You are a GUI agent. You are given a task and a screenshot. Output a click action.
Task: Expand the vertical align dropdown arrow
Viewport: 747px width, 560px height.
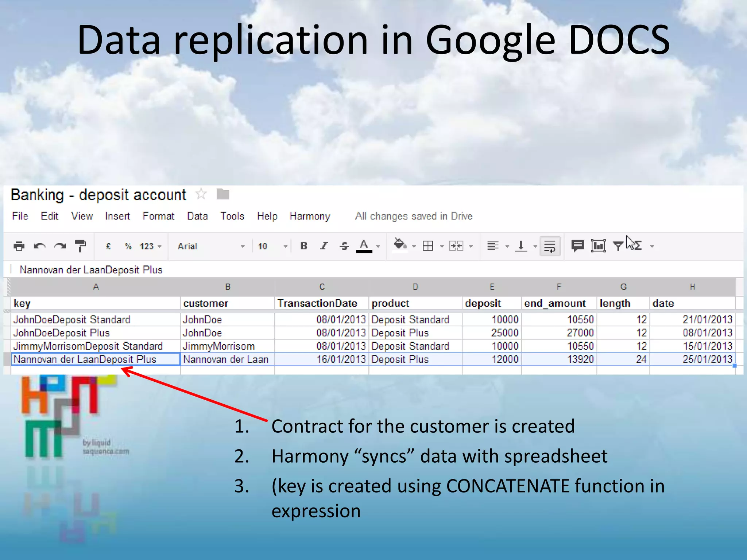tap(535, 246)
